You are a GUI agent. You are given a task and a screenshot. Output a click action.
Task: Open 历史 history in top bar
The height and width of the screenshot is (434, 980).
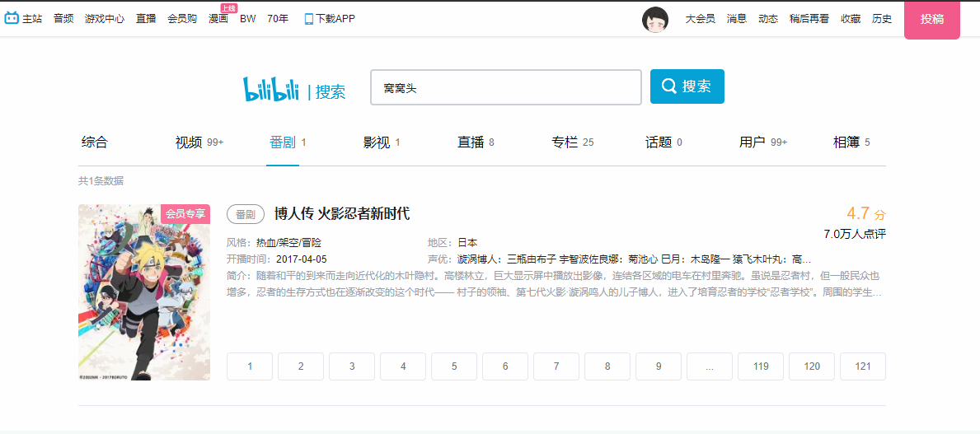pos(882,19)
